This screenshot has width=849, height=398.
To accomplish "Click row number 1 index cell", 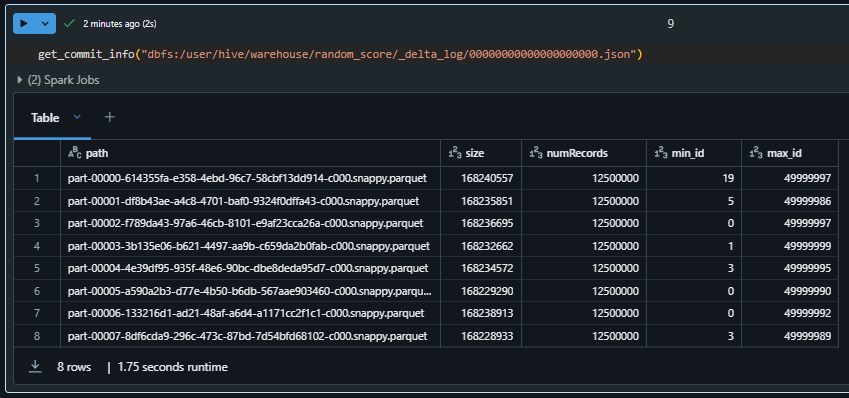I will (x=37, y=178).
